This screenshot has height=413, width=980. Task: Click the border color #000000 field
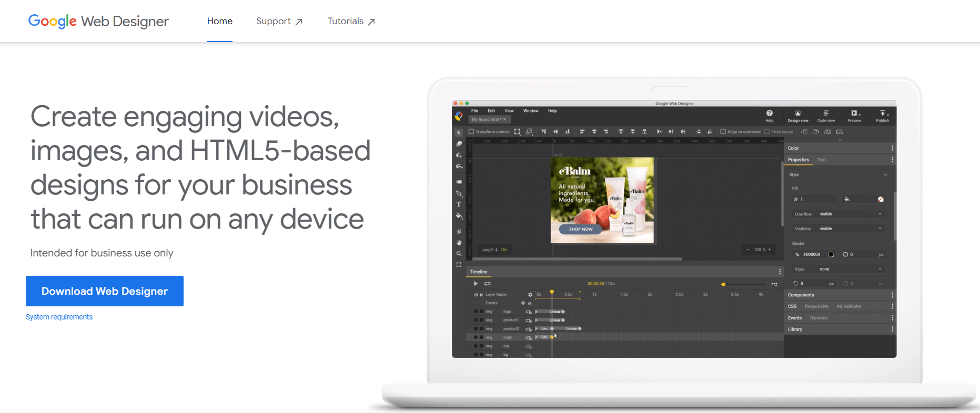click(x=812, y=254)
